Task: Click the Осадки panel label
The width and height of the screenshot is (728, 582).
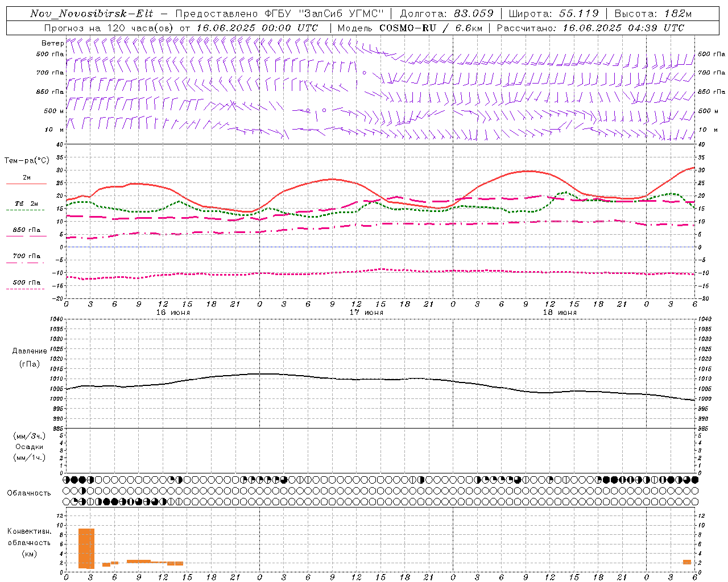Action: [x=30, y=447]
